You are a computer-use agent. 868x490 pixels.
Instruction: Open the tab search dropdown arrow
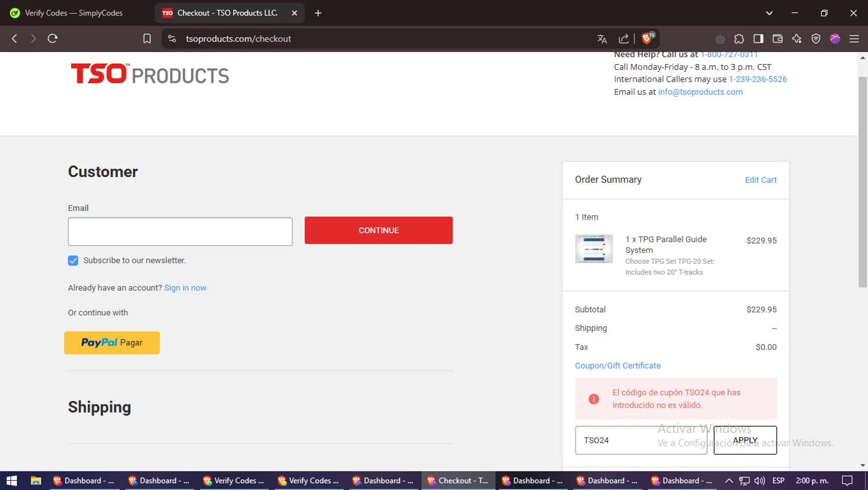[x=769, y=13]
